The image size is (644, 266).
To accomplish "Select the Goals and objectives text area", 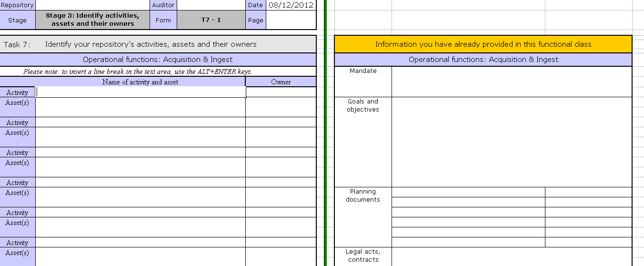I will [x=512, y=142].
